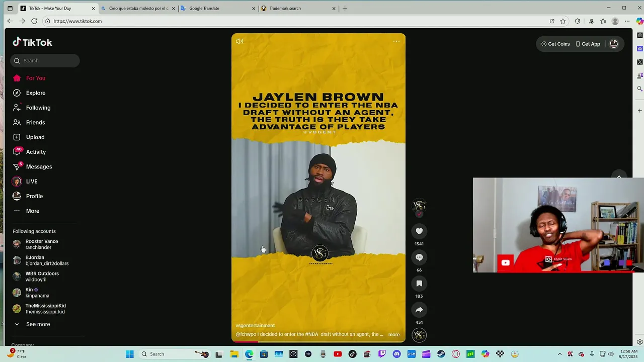Open the Favorites list icon in toolbar
The image size is (644, 362).
(603, 21)
